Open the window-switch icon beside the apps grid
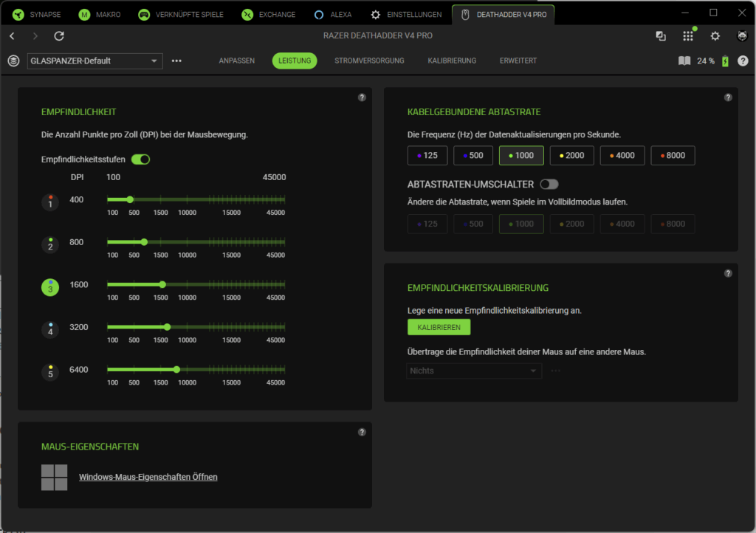This screenshot has height=533, width=756. click(661, 35)
